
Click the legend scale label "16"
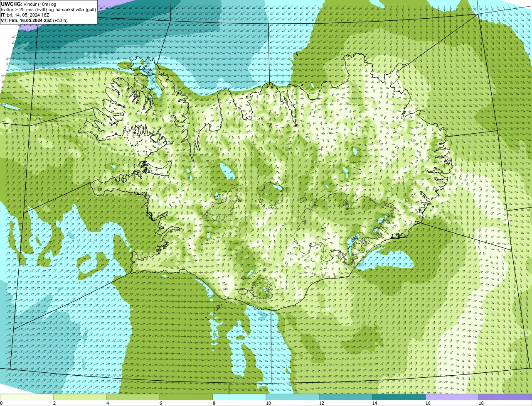click(x=428, y=403)
